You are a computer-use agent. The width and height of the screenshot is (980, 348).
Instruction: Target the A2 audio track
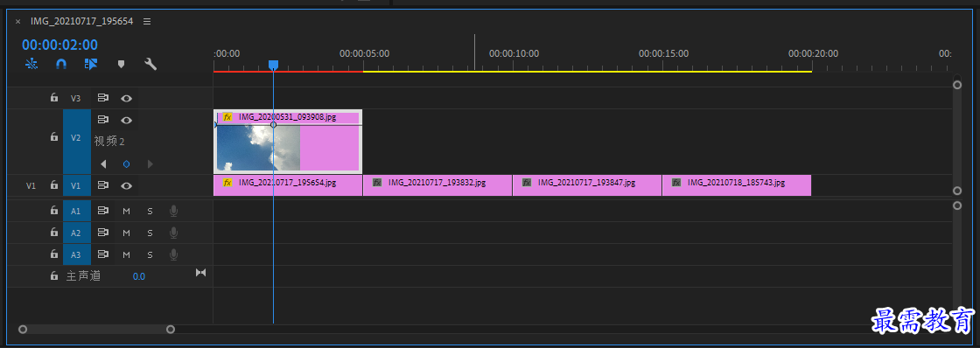click(76, 233)
